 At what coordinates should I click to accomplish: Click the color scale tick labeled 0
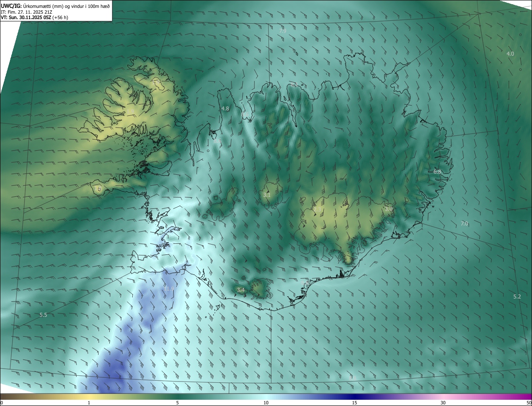[x=2, y=403]
